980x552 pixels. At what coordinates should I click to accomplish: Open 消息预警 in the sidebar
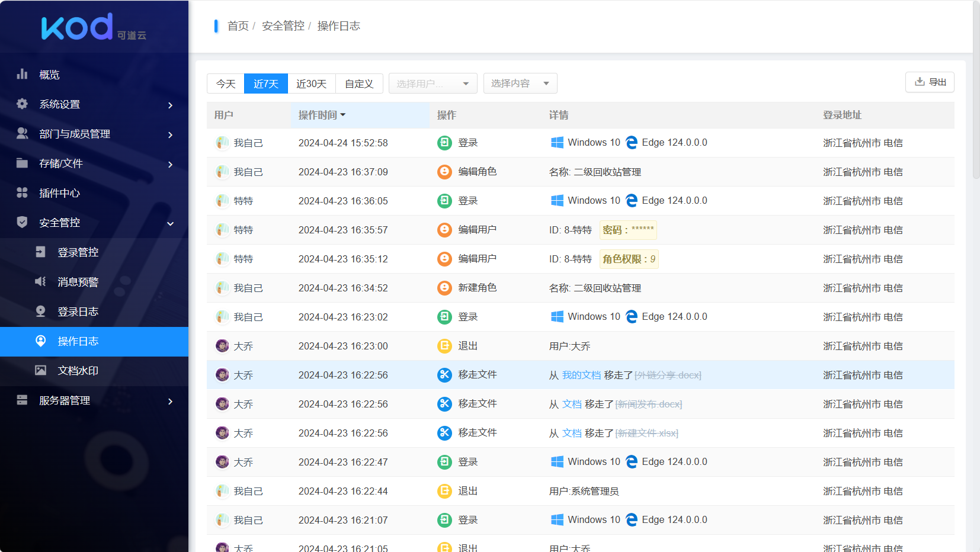click(94, 282)
